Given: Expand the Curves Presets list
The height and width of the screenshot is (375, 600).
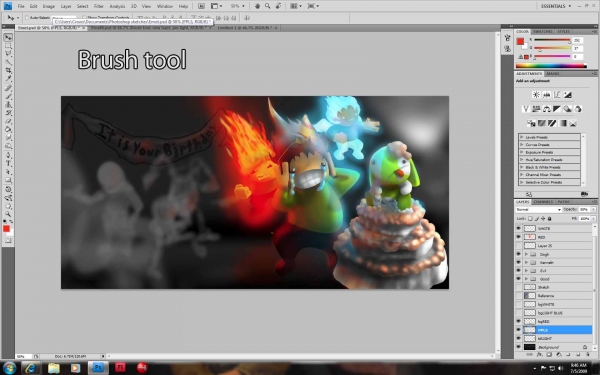Looking at the screenshot, I should (522, 145).
